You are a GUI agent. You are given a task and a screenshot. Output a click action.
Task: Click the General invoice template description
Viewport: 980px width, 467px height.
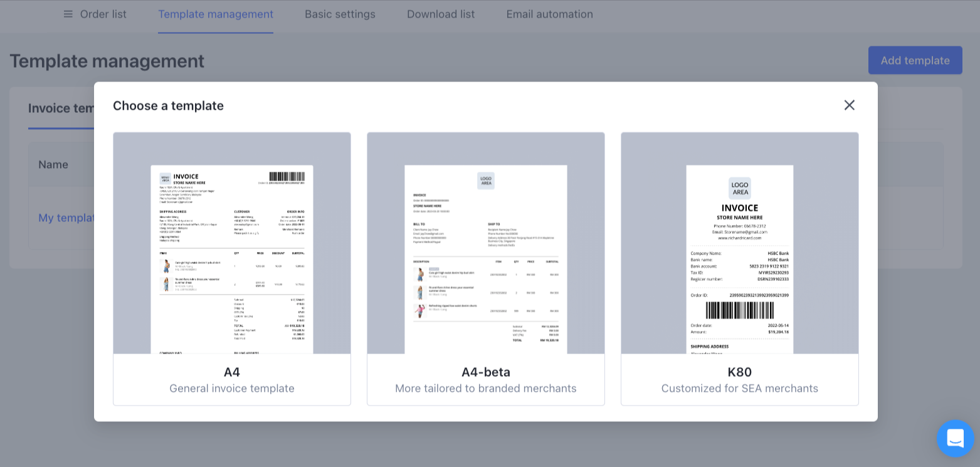point(232,389)
